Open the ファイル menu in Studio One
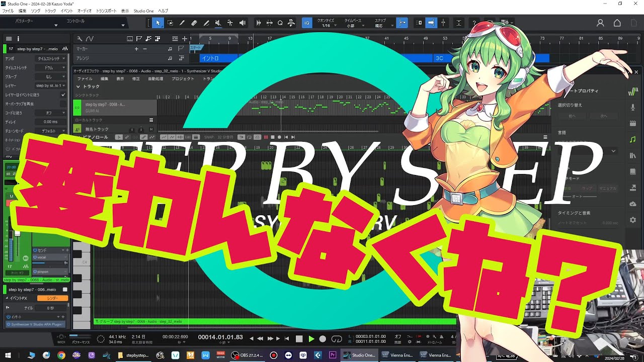 coord(8,11)
